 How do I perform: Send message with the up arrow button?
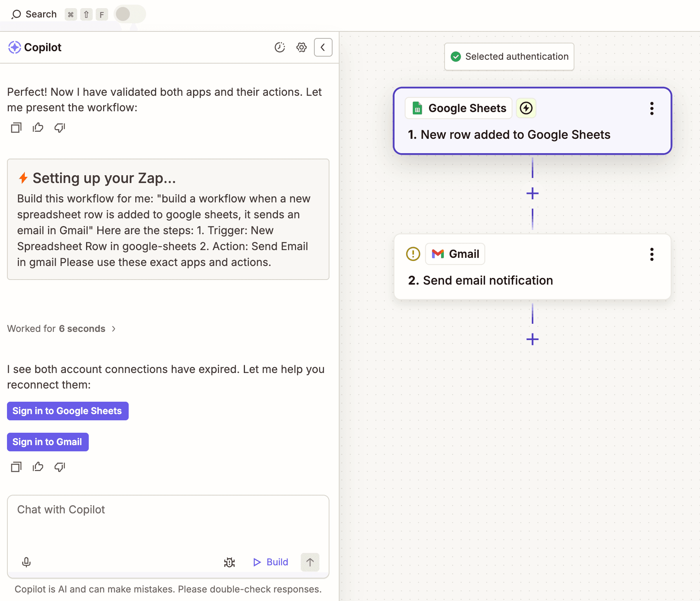310,562
